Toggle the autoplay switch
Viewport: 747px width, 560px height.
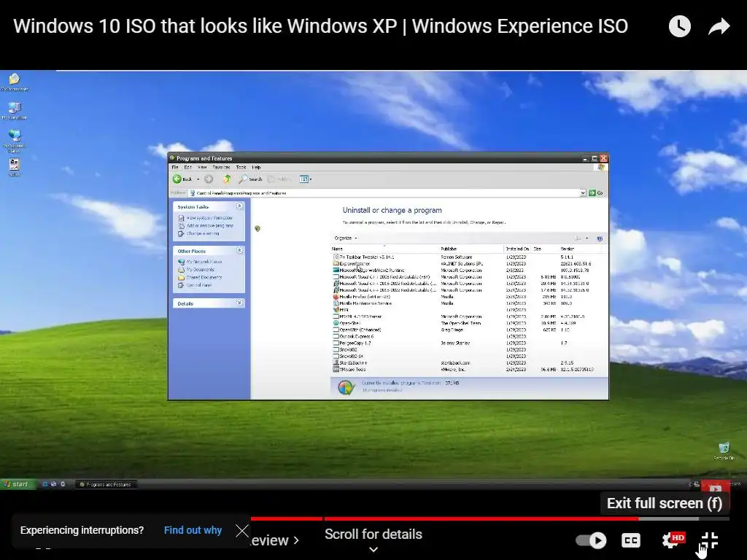[x=591, y=540]
